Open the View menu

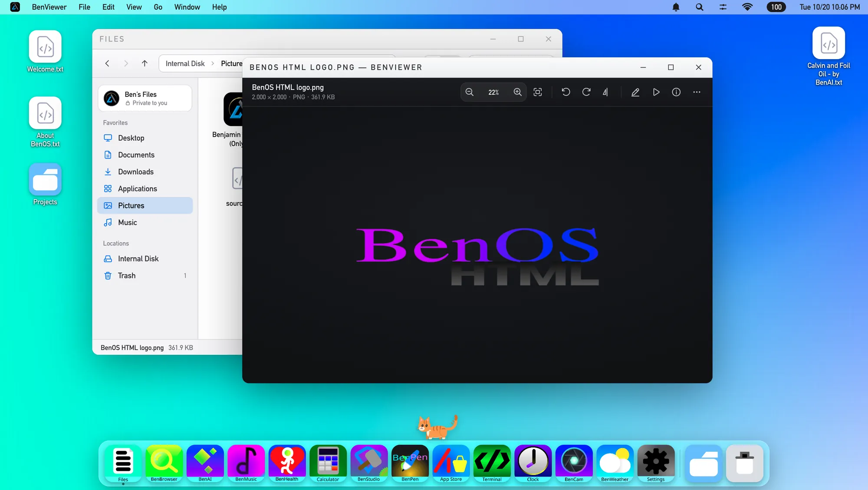point(134,7)
